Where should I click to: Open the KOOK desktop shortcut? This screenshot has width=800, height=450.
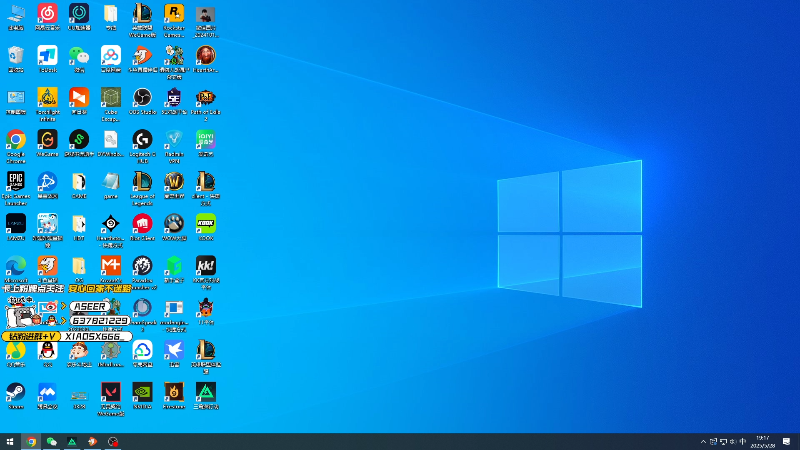pyautogui.click(x=206, y=228)
